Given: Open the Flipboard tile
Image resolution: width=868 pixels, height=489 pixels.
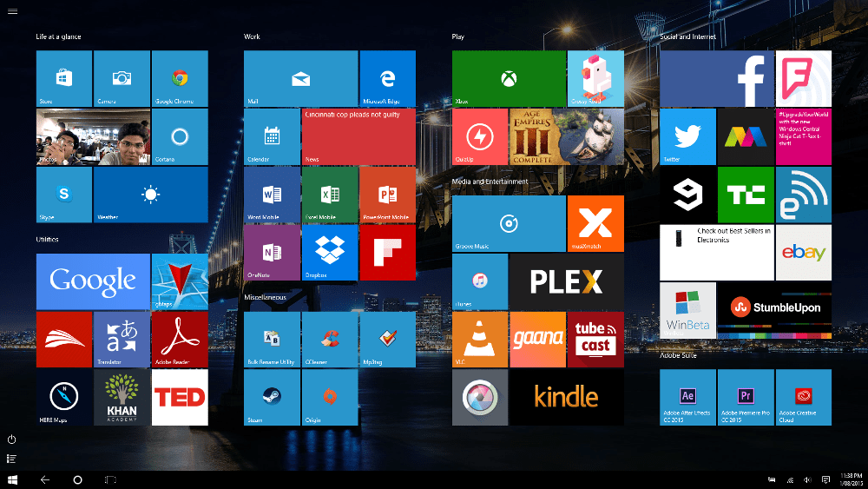Looking at the screenshot, I should pyautogui.click(x=387, y=253).
